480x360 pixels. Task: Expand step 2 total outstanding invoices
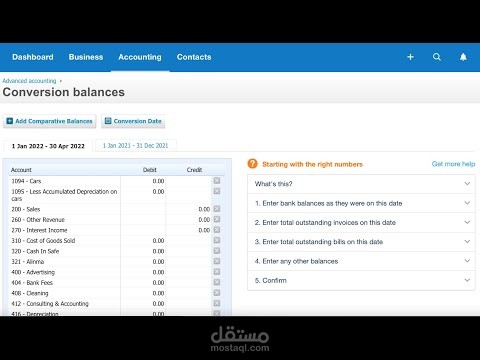361,222
